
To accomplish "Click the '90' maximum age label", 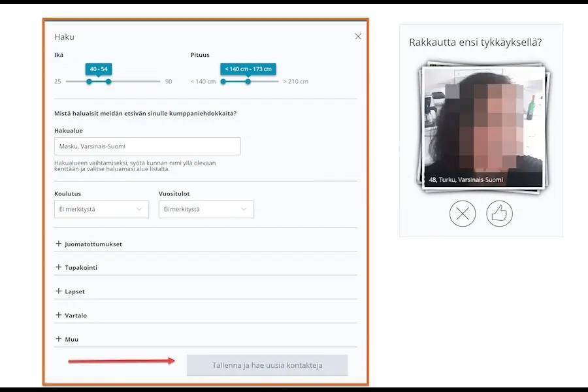I will point(169,82).
